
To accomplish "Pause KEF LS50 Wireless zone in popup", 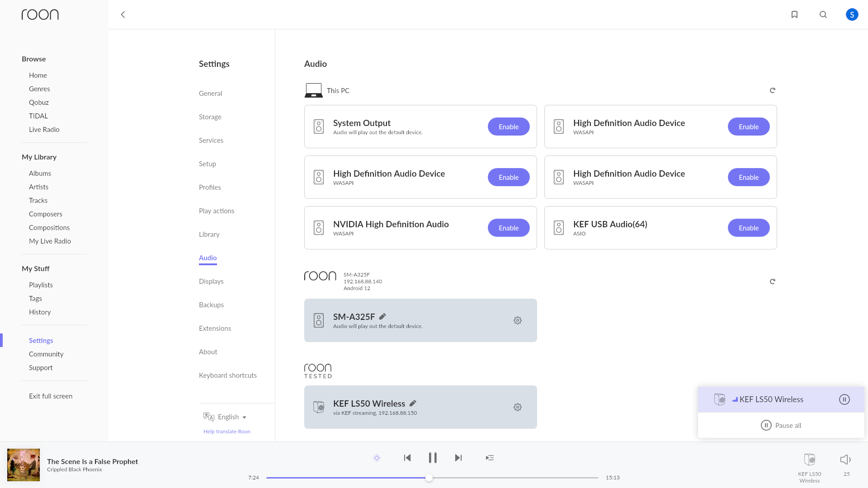I will tap(844, 399).
